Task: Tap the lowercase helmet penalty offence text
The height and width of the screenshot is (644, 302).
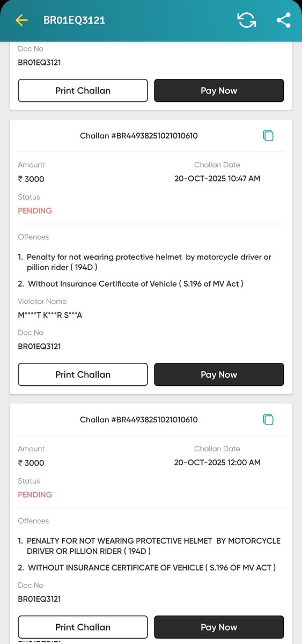Action: click(x=145, y=262)
